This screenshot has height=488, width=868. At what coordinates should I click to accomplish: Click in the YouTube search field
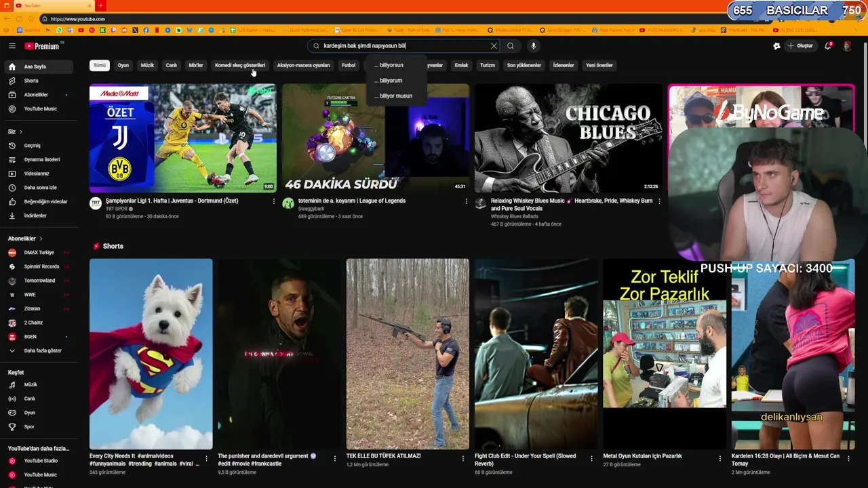(x=403, y=46)
